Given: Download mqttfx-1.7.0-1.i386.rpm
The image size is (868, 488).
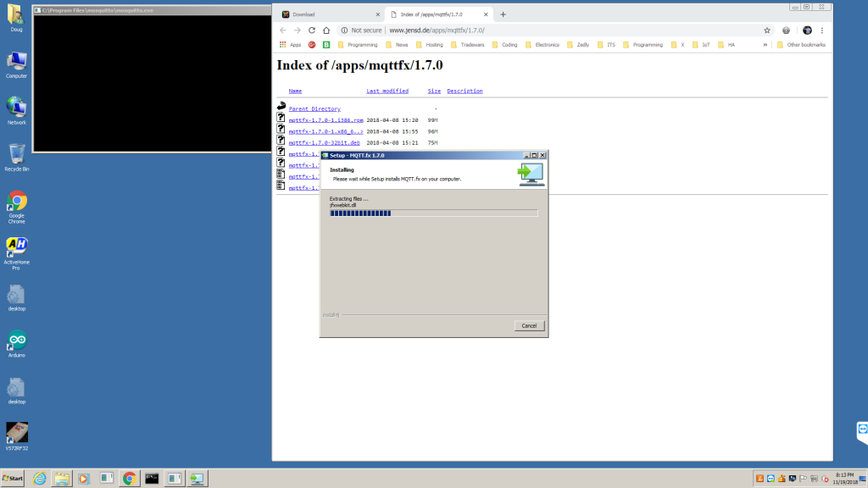Looking at the screenshot, I should 325,120.
